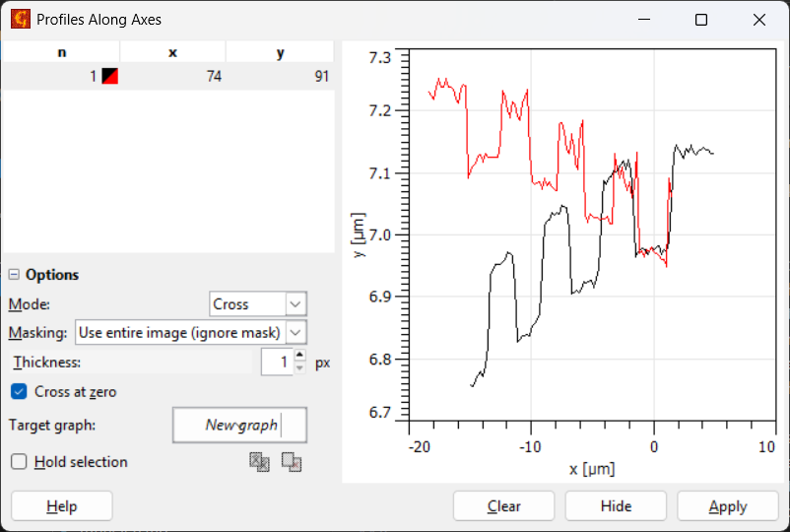This screenshot has height=532, width=790.
Task: Click the n column header
Action: tap(62, 52)
